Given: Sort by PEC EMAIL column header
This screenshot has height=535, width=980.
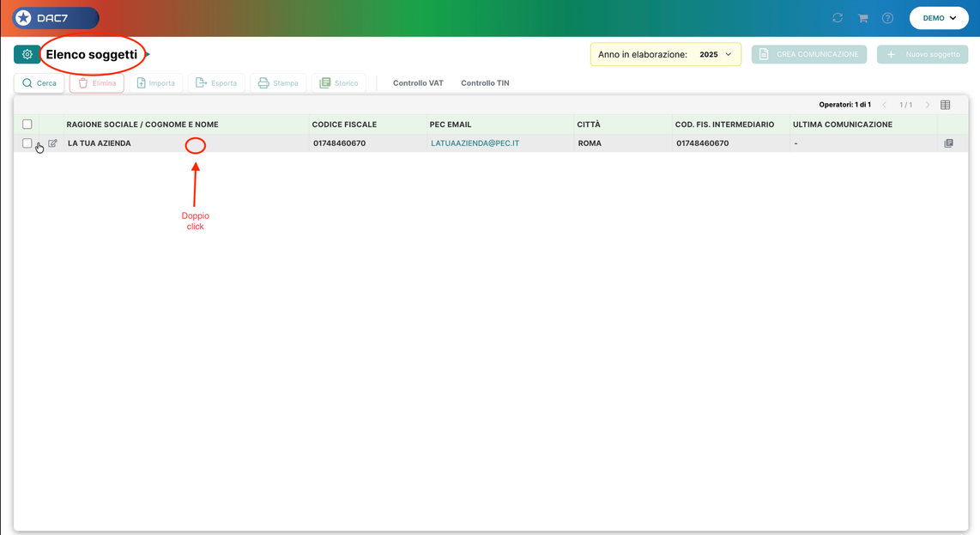Looking at the screenshot, I should click(451, 125).
